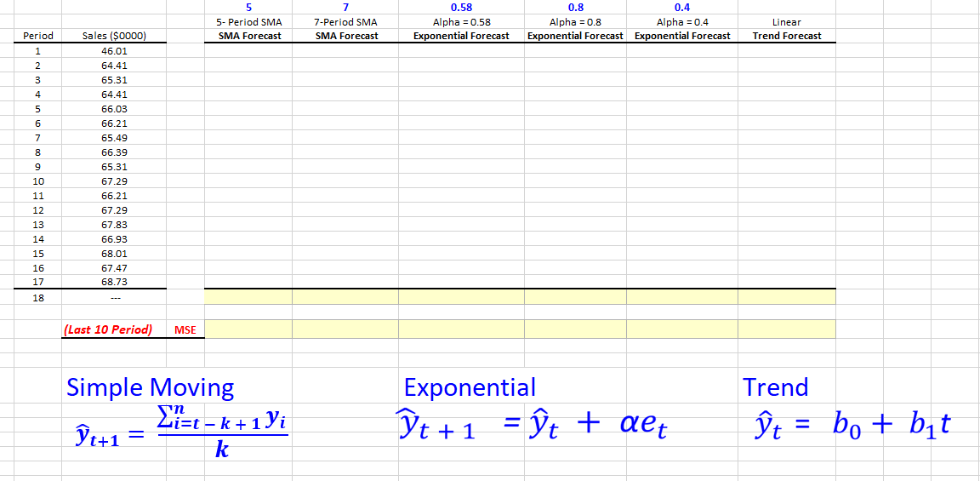
Task: Select the linear trend equation image
Action: tap(853, 425)
